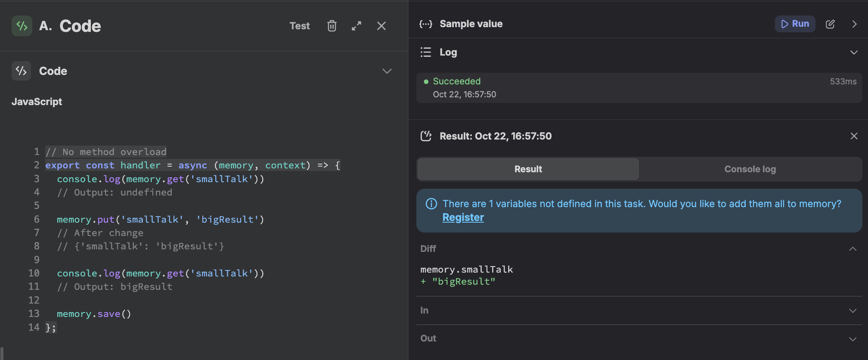The width and height of the screenshot is (868, 360).
Task: Click the Sample value braces icon
Action: coord(426,24)
